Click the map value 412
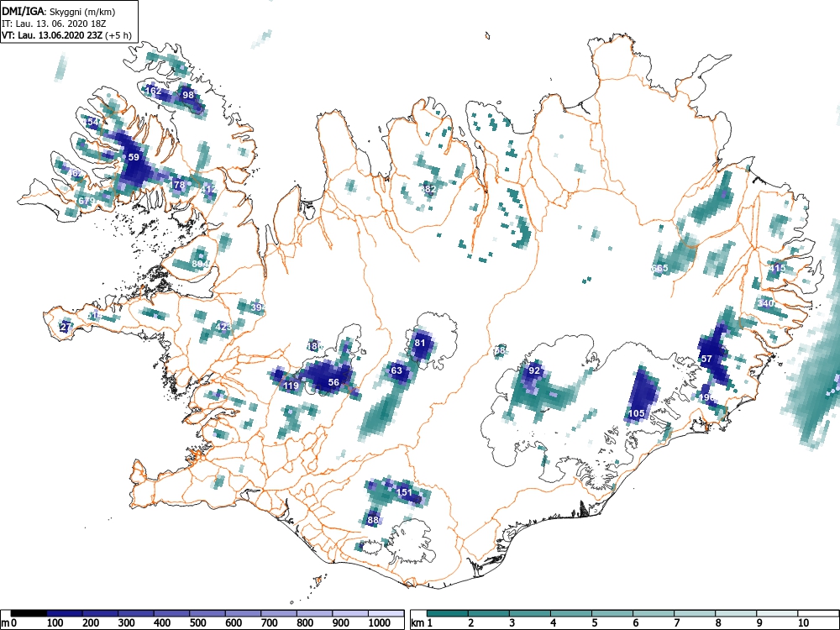 [x=209, y=188]
